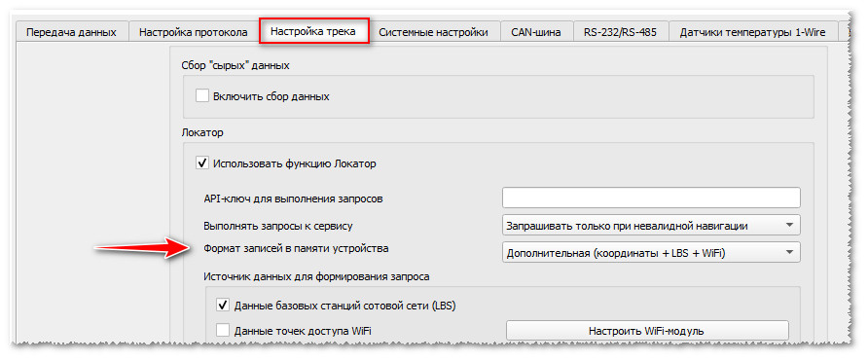
Task: Open the Системные настройки tab
Action: coord(433,33)
